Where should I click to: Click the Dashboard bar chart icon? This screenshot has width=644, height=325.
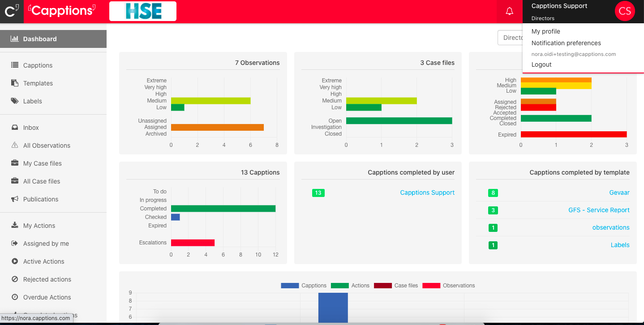point(15,39)
